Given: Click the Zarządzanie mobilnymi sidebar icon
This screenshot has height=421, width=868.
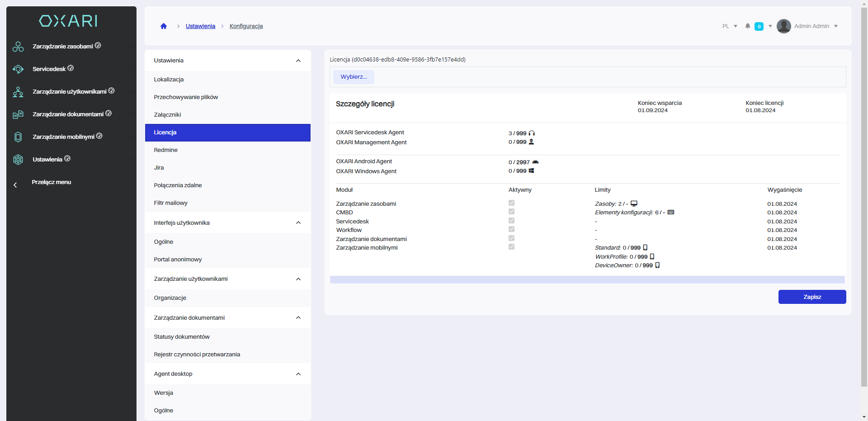Looking at the screenshot, I should pyautogui.click(x=18, y=137).
